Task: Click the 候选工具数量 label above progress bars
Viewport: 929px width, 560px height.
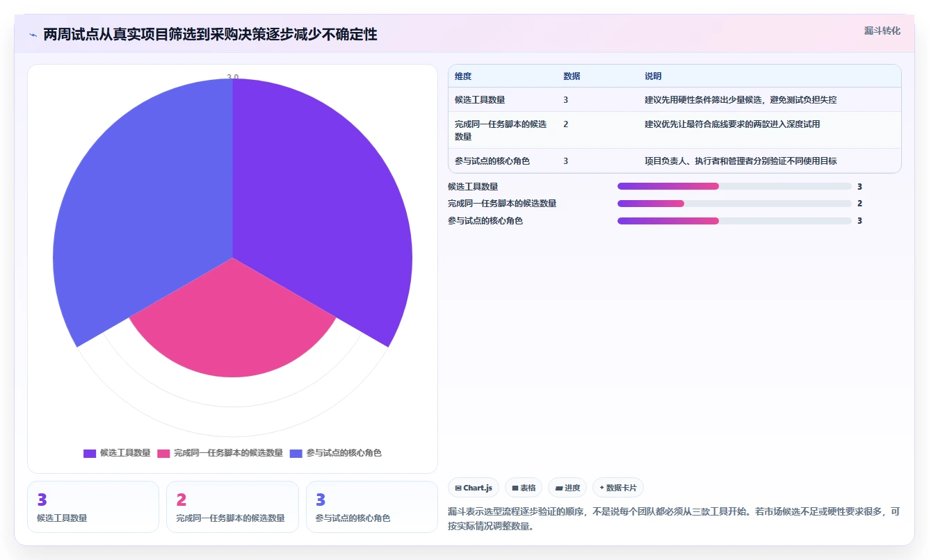Action: tap(473, 187)
